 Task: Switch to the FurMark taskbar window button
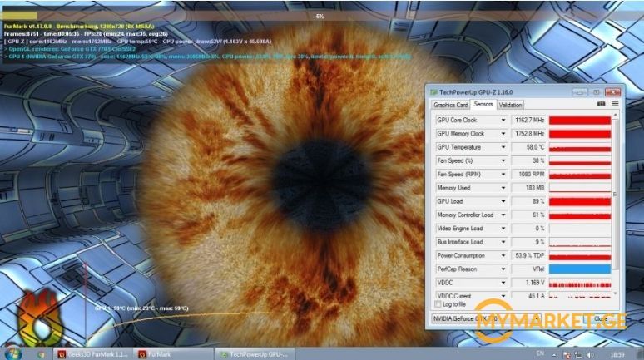pyautogui.click(x=173, y=354)
